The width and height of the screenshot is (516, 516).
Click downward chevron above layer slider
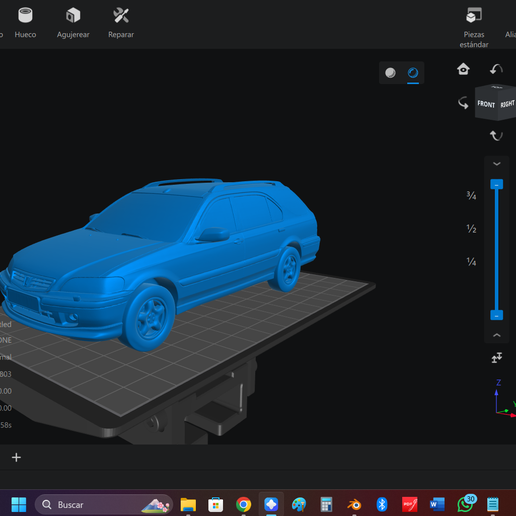497,164
